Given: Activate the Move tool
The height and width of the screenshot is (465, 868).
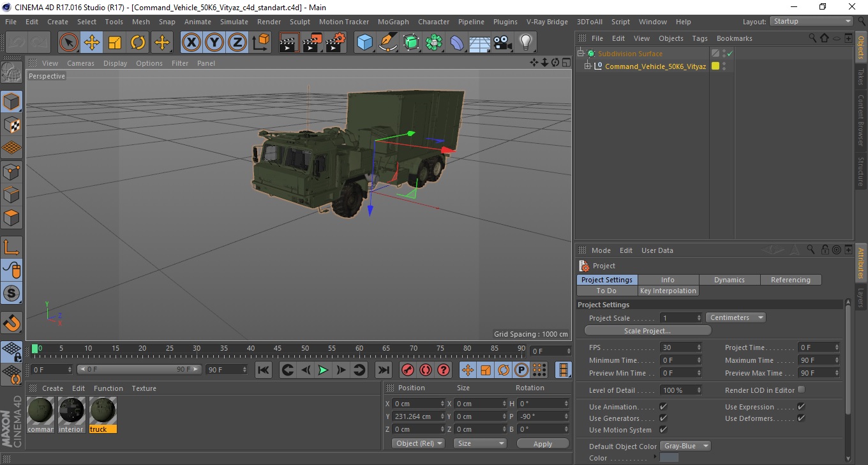Looking at the screenshot, I should pyautogui.click(x=92, y=43).
